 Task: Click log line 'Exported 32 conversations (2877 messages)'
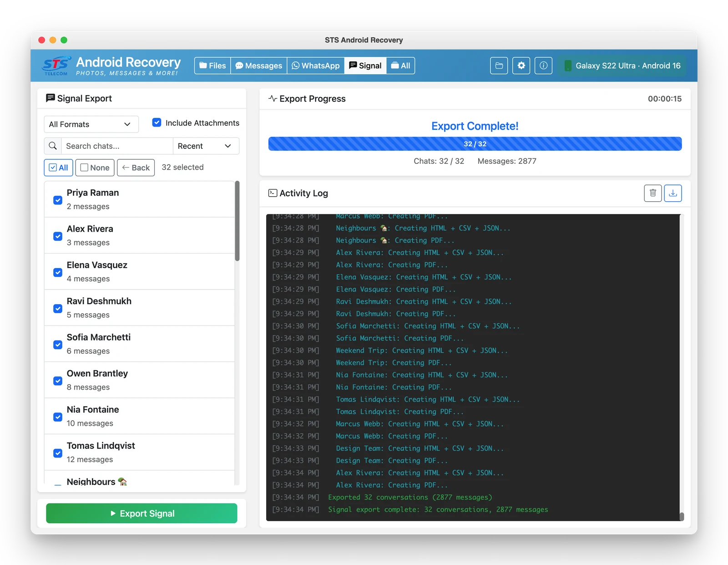(410, 497)
